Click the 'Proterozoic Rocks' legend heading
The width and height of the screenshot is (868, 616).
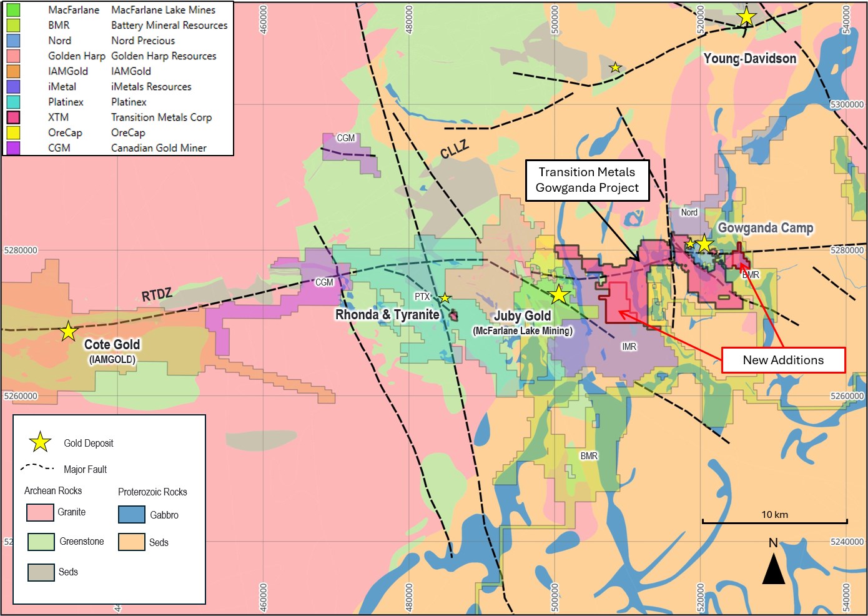(152, 492)
